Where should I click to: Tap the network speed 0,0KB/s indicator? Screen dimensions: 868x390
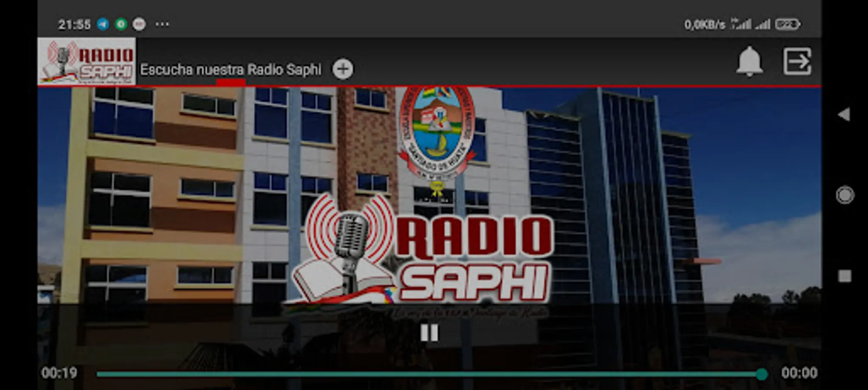point(705,25)
